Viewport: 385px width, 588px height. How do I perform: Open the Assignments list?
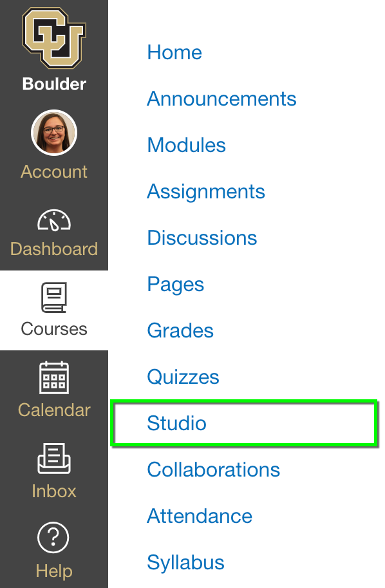[205, 191]
